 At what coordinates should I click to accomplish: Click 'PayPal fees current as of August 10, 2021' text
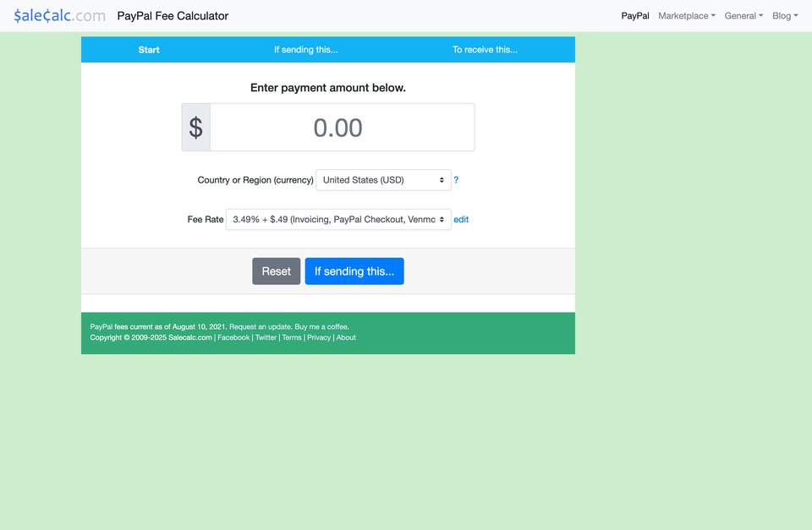click(158, 326)
